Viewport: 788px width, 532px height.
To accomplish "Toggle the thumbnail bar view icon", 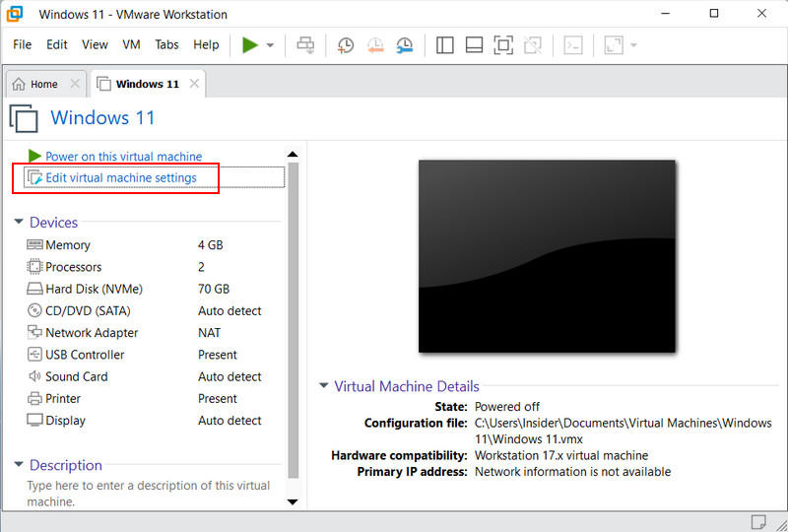I will click(x=474, y=44).
